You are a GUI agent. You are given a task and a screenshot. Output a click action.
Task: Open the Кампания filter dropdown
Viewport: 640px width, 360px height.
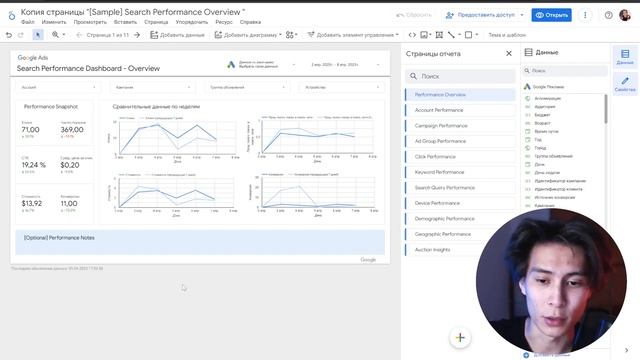(x=153, y=87)
